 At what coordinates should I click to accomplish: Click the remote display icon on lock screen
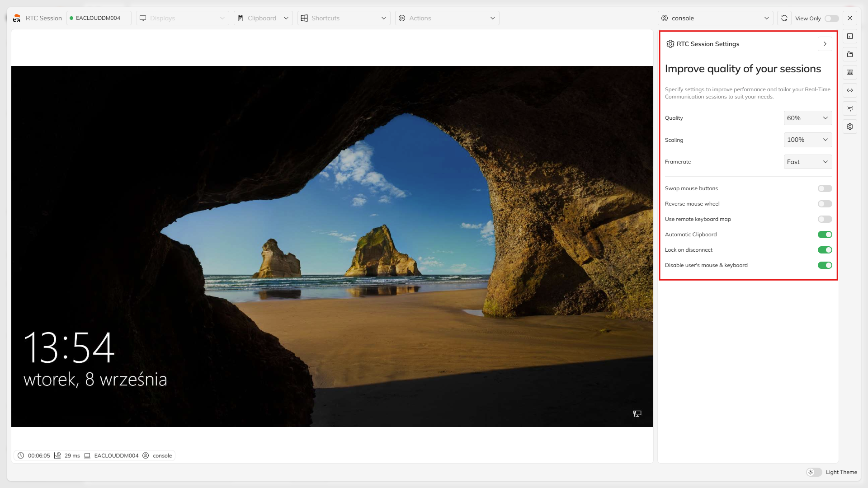point(637,413)
